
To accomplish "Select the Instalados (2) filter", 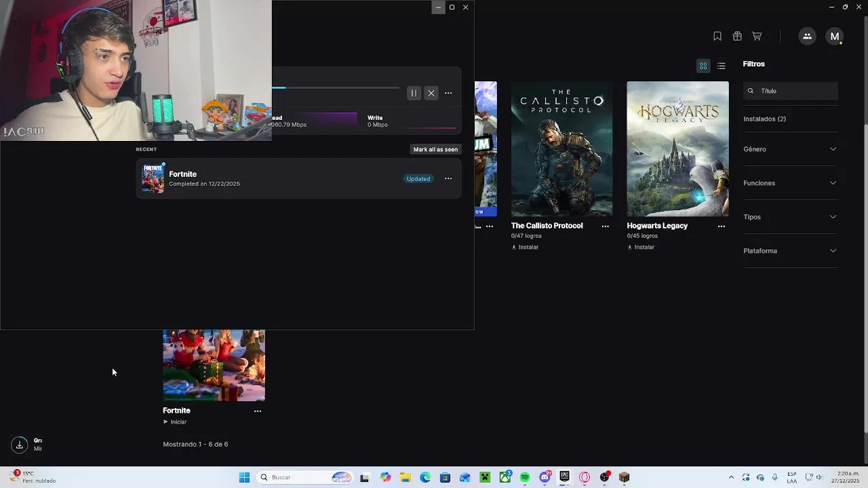I will 764,119.
